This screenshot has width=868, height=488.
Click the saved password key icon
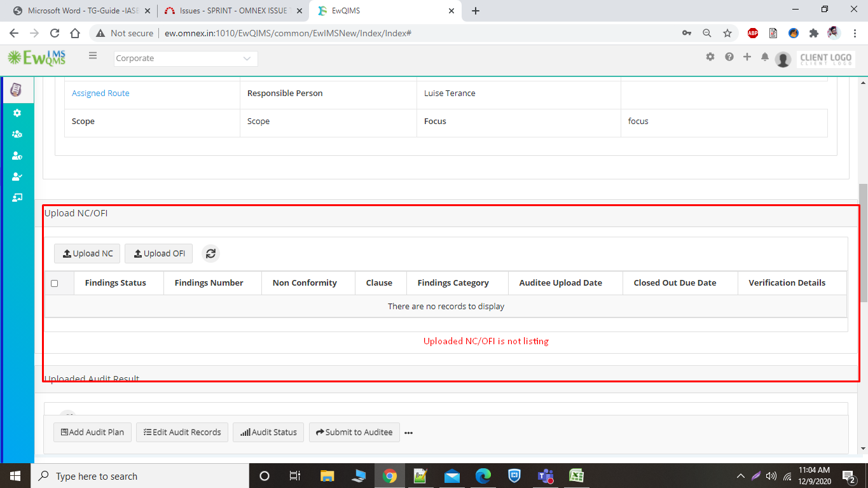(687, 33)
